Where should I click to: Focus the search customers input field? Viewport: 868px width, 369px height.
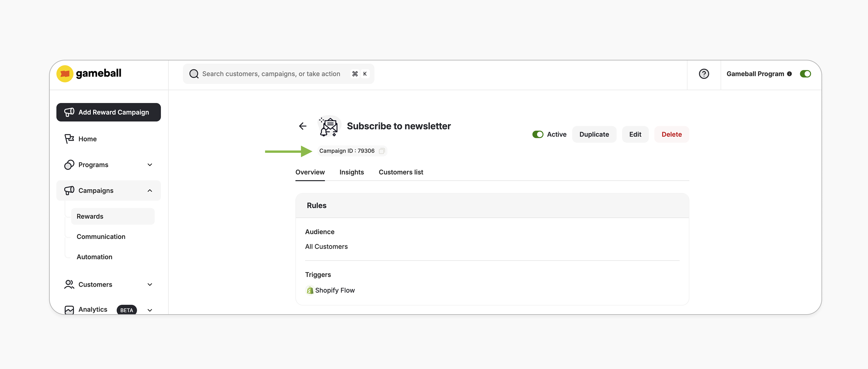pyautogui.click(x=271, y=74)
